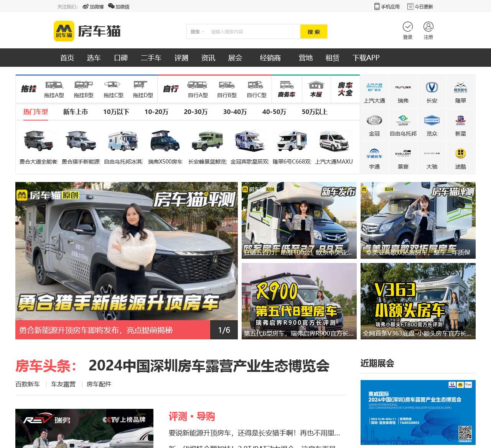Open the 途酷 brand logo
The image size is (491, 448).
coord(461,154)
